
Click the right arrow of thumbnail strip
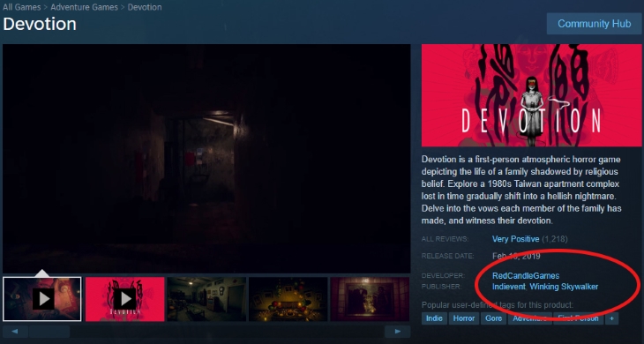coord(397,332)
